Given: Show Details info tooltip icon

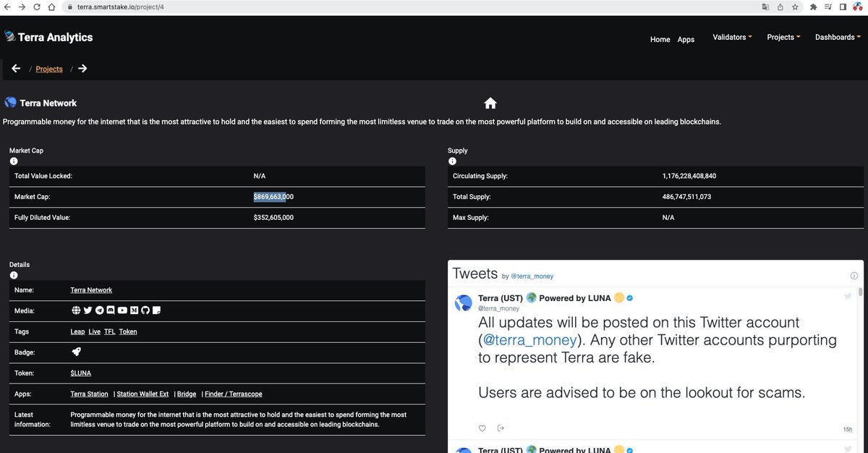Looking at the screenshot, I should tap(14, 276).
